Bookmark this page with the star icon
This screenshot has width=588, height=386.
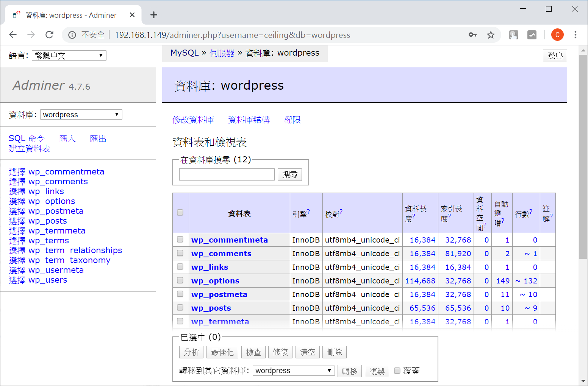pos(491,34)
